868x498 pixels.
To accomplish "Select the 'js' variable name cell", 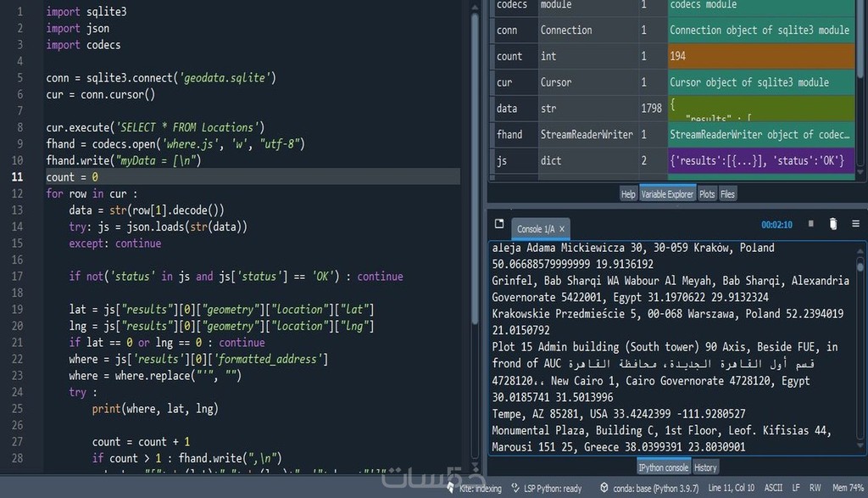I will (x=515, y=160).
